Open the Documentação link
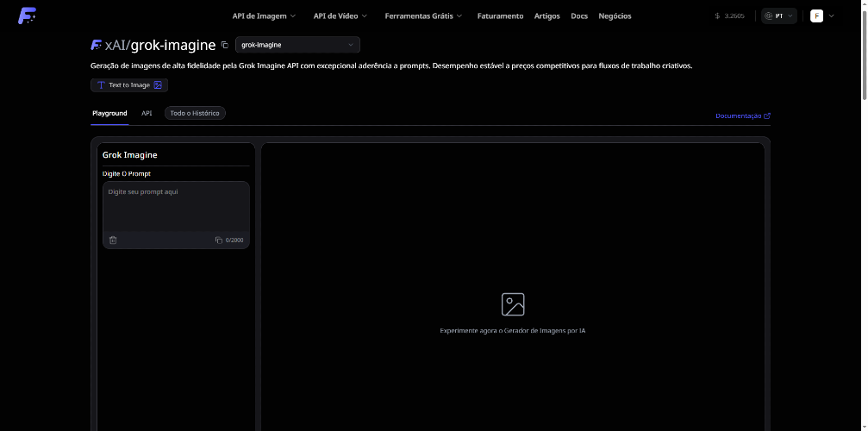The height and width of the screenshot is (431, 868). (742, 116)
